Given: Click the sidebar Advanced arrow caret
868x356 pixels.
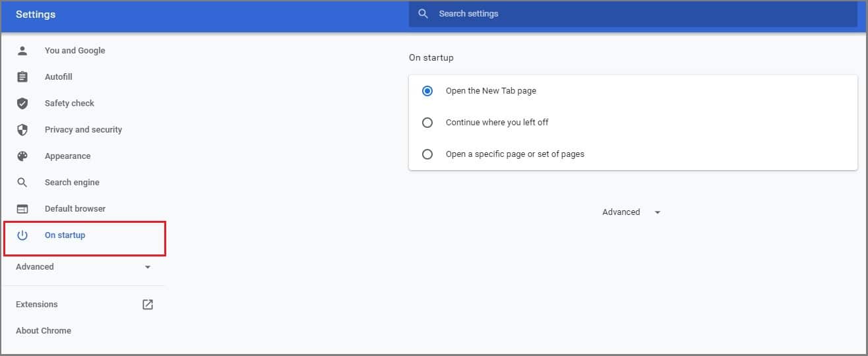Looking at the screenshot, I should pos(148,267).
